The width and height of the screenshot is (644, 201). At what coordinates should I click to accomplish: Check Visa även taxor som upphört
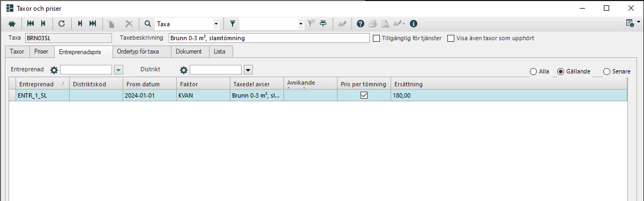(x=451, y=39)
